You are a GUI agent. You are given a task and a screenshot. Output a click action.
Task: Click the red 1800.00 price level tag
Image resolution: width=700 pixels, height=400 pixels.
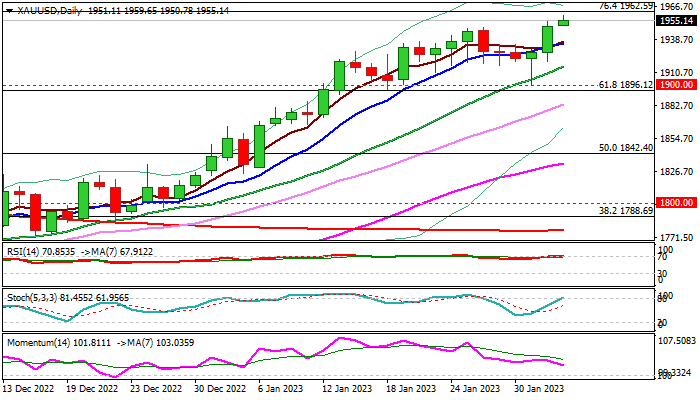click(676, 203)
